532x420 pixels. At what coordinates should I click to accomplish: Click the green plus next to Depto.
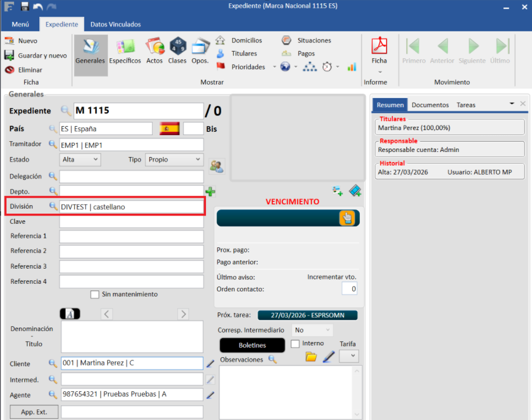(210, 192)
